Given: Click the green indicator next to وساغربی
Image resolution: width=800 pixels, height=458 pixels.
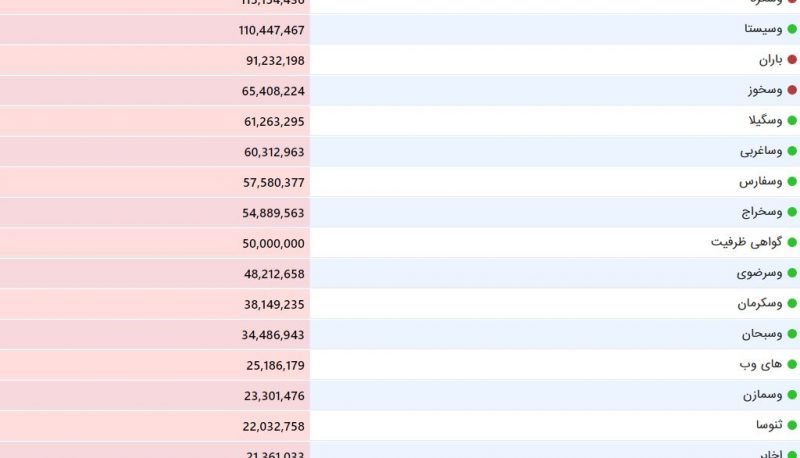Looking at the screenshot, I should click(x=792, y=151).
